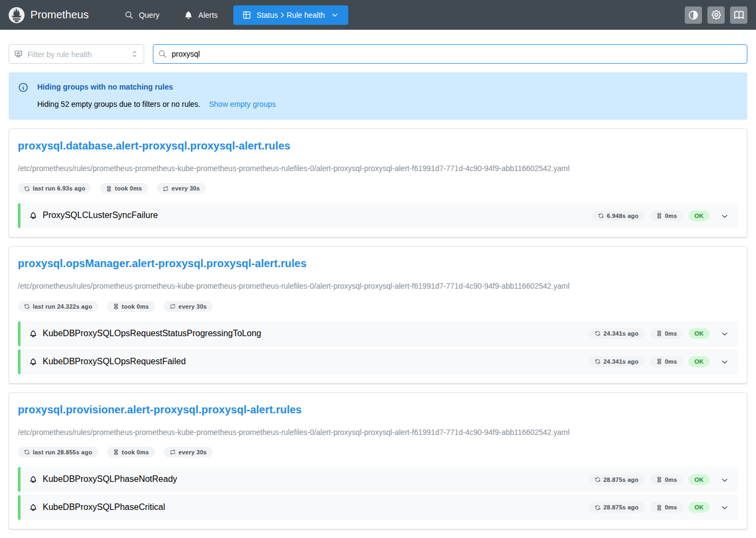The height and width of the screenshot is (538, 756).
Task: Click the OK badge for ProxySQLCLusterSyncFailure
Action: click(699, 216)
